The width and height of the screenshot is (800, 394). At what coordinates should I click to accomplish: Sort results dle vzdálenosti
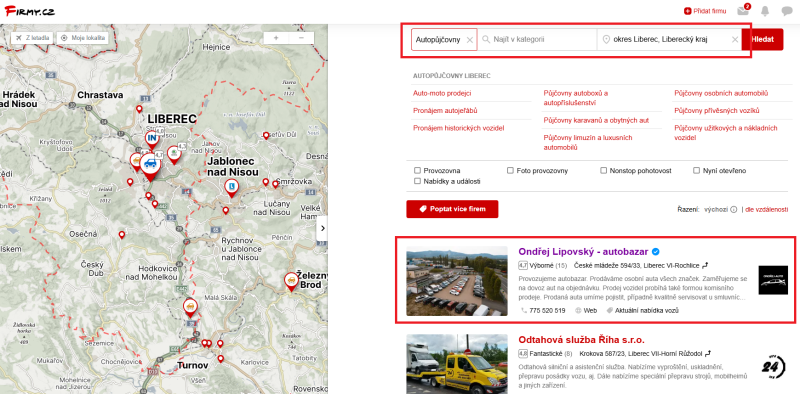click(766, 209)
